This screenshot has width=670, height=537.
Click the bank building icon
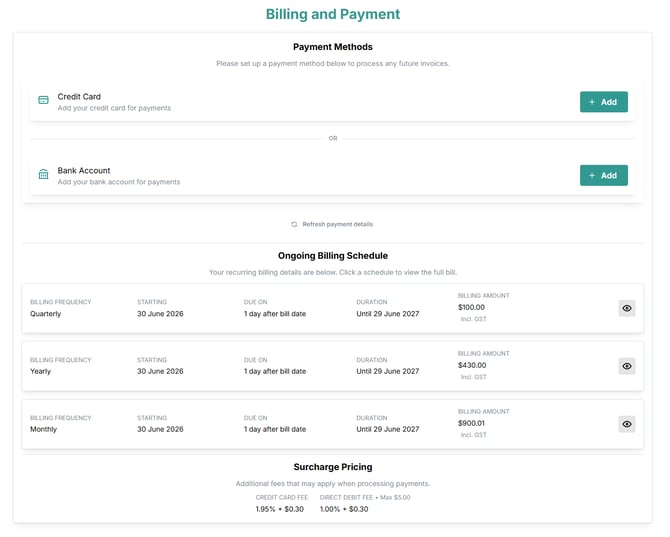[x=43, y=174]
